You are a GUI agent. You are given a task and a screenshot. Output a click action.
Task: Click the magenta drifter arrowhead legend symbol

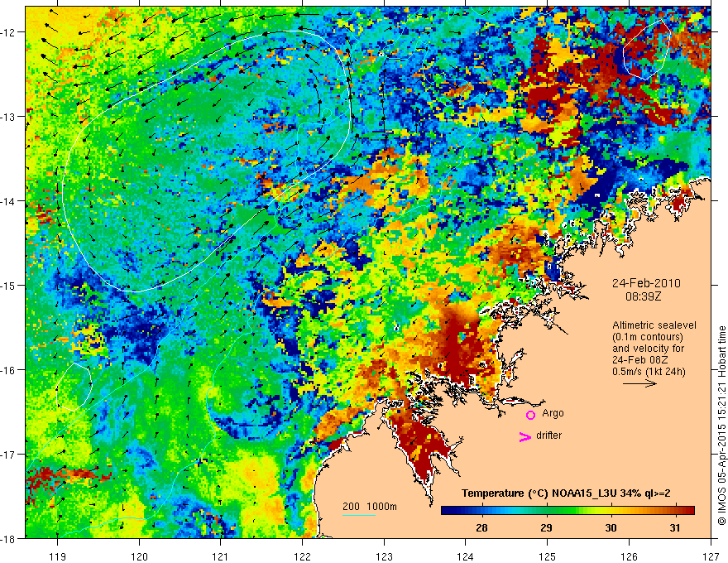tap(525, 437)
